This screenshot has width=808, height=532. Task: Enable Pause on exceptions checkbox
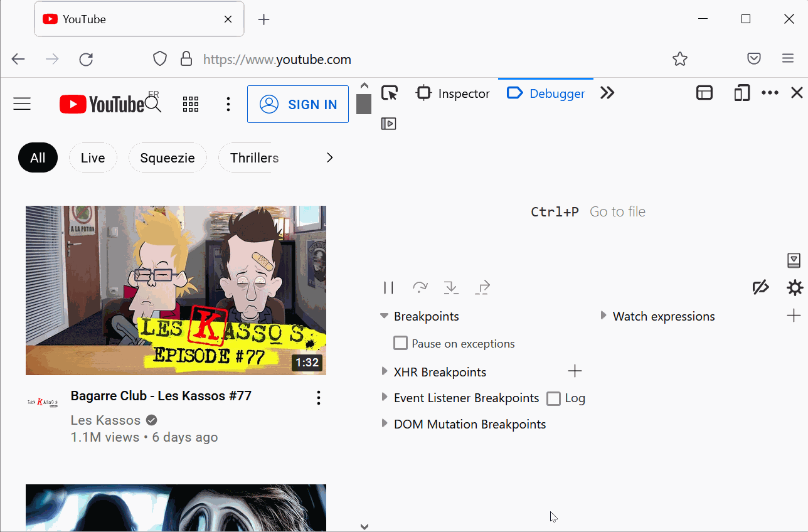pos(400,343)
